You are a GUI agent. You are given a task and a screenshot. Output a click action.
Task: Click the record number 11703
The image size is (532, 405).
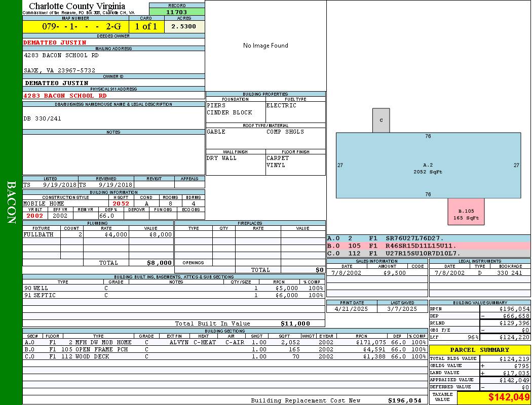coord(176,12)
